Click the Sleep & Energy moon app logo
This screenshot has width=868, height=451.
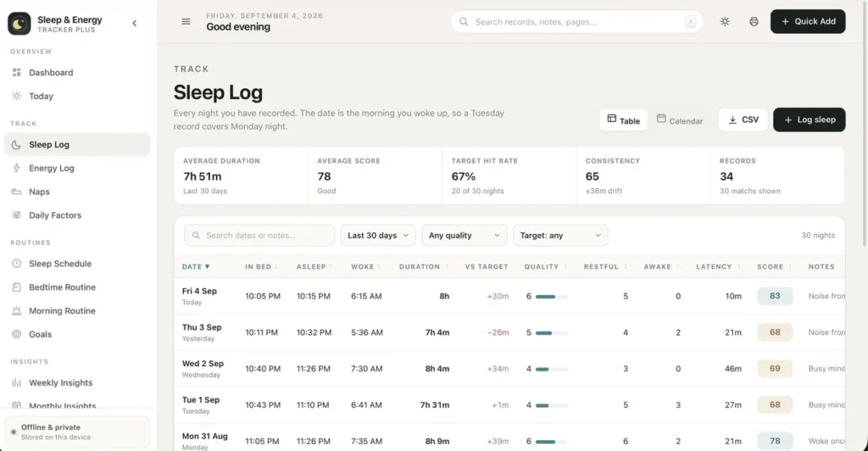coord(19,24)
